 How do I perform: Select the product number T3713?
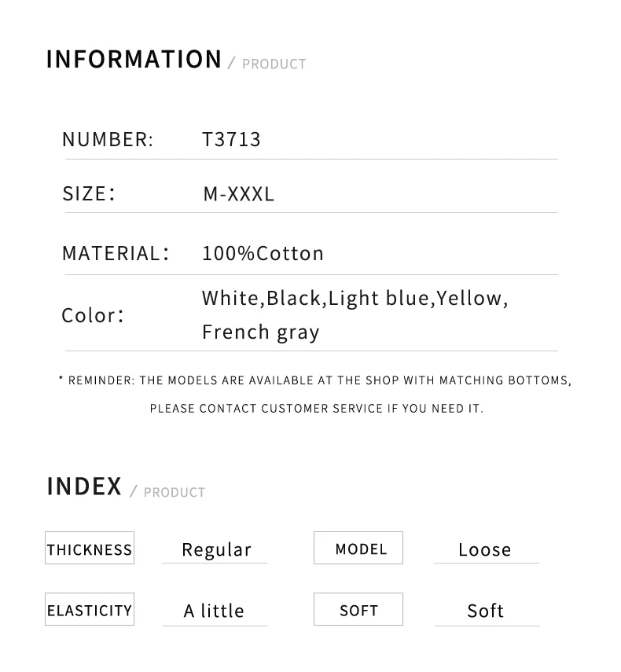(231, 140)
